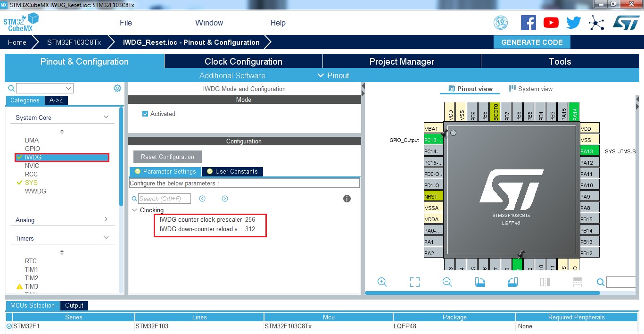
Task: Click the zoom out magnifier icon
Action: pyautogui.click(x=447, y=282)
